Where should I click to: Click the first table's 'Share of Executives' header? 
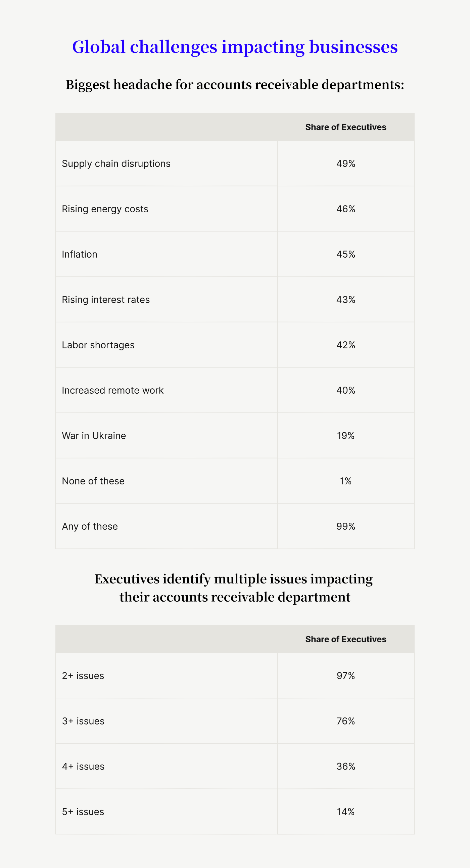345,127
